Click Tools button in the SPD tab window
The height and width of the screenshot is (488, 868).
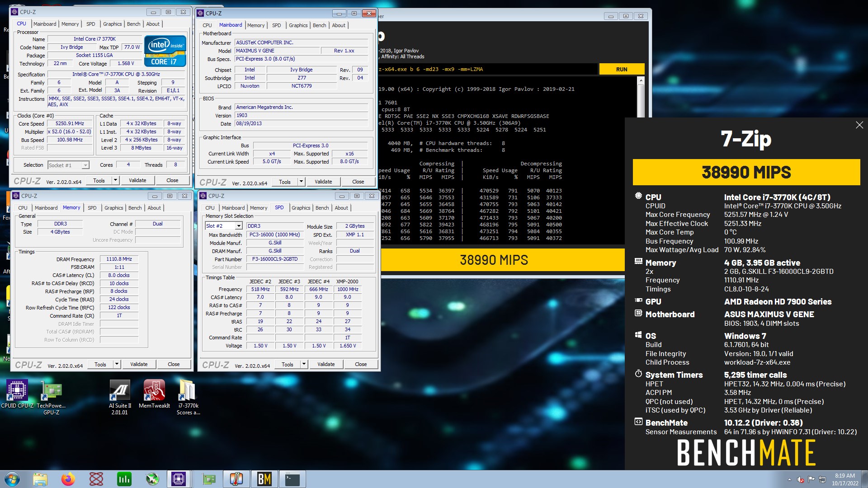pyautogui.click(x=288, y=364)
